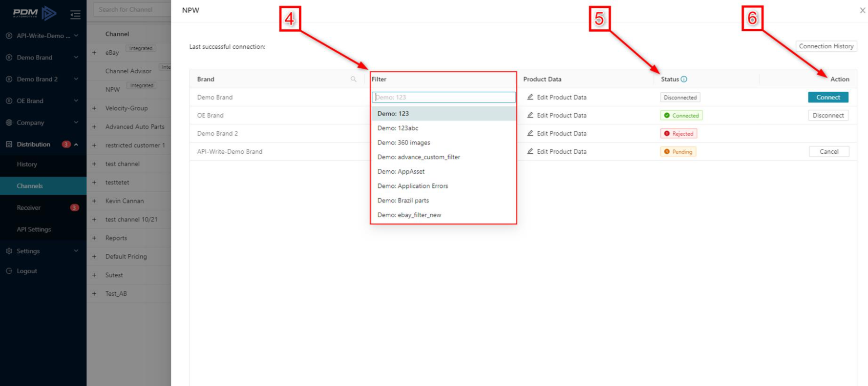This screenshot has width=868, height=386.
Task: Click the pencil icon for OE Brand row
Action: [530, 115]
